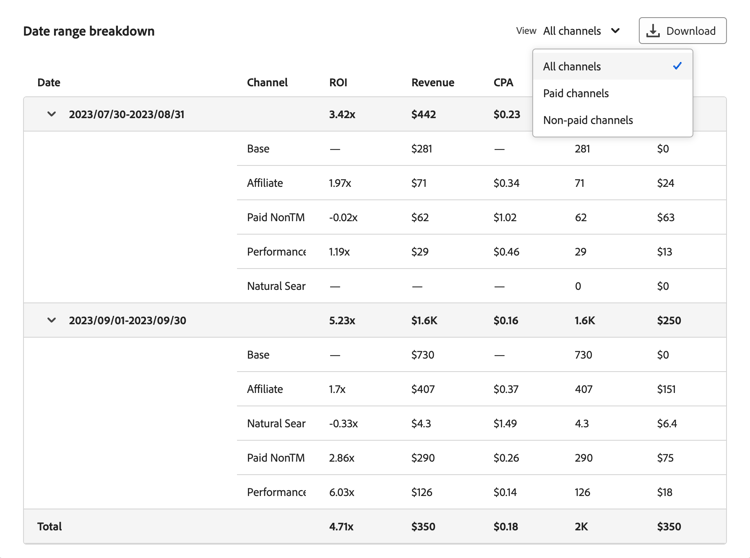The image size is (750, 558).
Task: Choose Paid channels from the list
Action: click(576, 93)
